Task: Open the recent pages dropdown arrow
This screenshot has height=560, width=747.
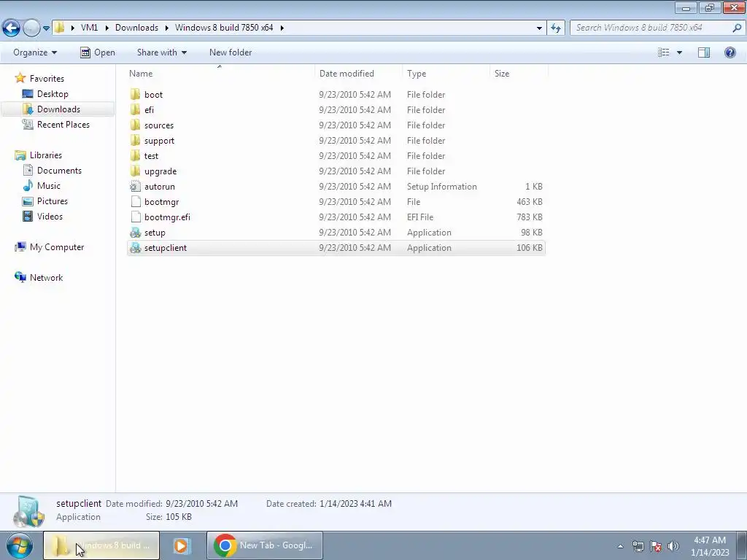Action: point(46,28)
